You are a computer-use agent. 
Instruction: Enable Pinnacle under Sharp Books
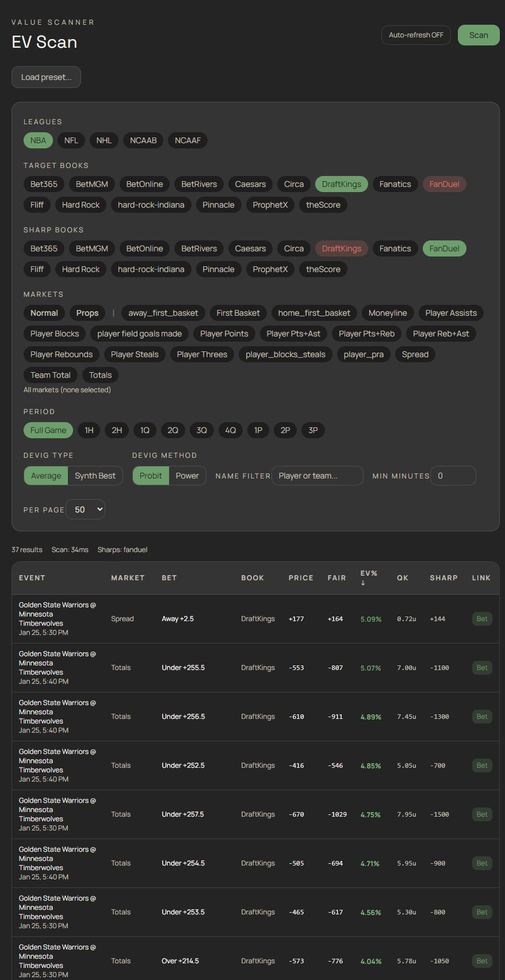tap(218, 269)
